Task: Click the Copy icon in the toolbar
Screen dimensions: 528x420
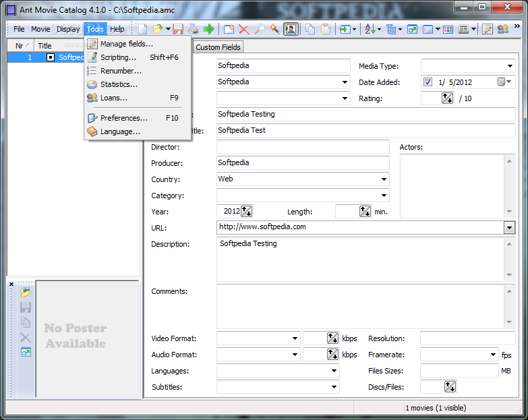Action: [310, 29]
